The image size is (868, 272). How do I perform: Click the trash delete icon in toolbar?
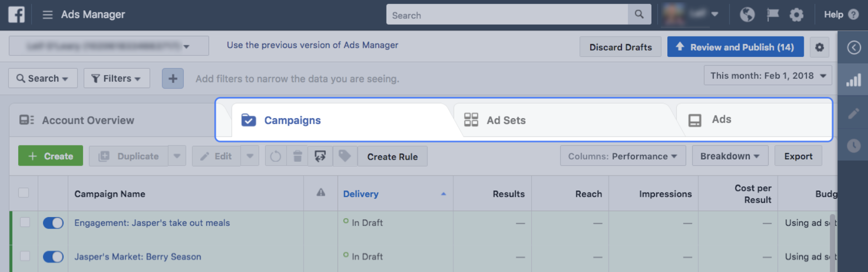click(x=298, y=156)
